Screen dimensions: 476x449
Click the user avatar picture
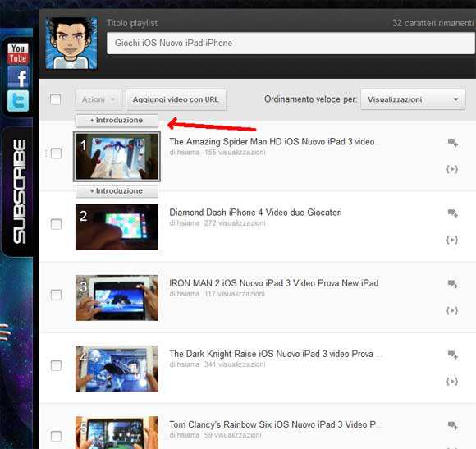pos(71,44)
